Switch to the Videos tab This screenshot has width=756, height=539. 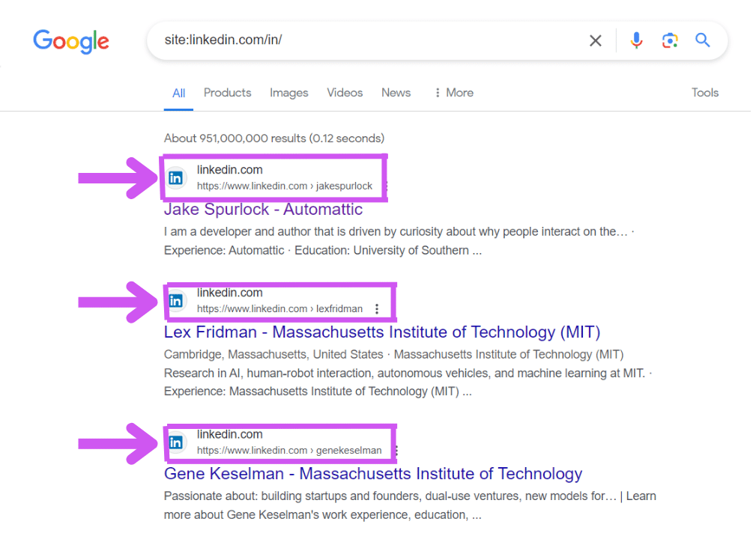click(345, 93)
